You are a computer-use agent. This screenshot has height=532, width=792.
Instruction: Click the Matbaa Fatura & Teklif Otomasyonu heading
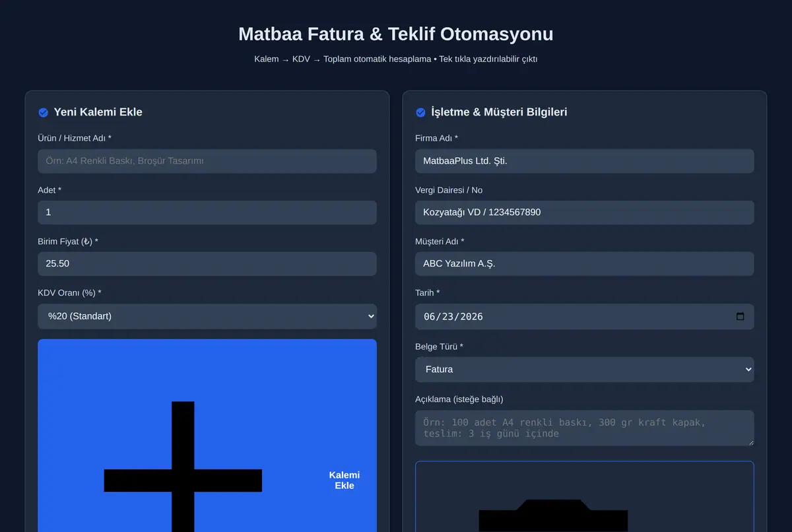(x=396, y=34)
